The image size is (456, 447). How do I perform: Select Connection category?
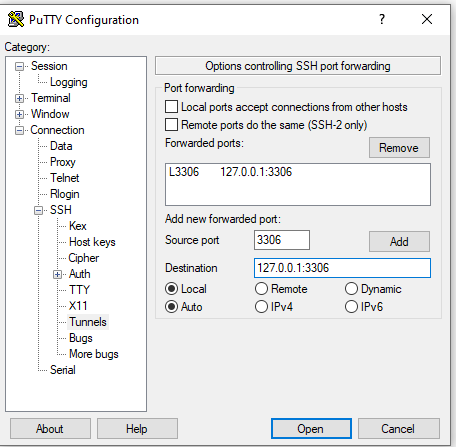tap(57, 130)
